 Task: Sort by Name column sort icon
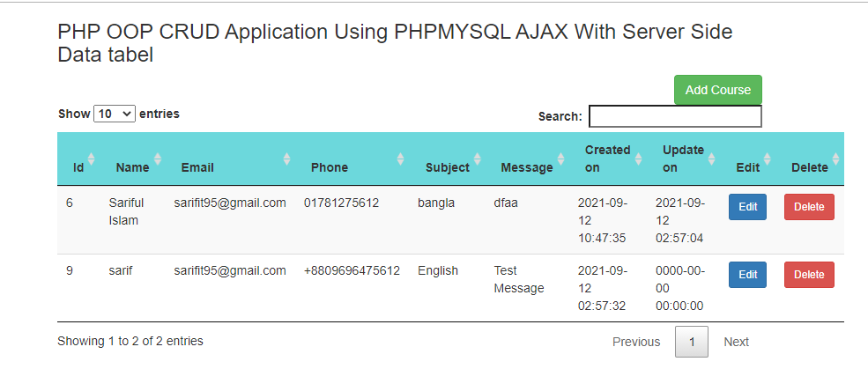pos(158,159)
